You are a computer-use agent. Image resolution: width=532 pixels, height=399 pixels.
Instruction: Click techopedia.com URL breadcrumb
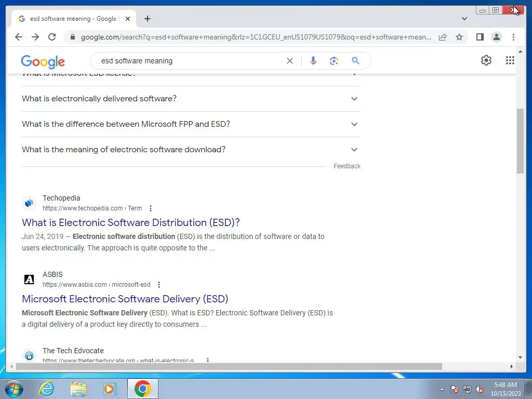[x=92, y=208]
